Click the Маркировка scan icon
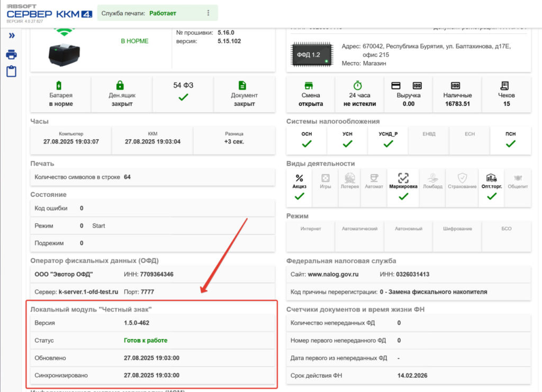 coord(403,178)
